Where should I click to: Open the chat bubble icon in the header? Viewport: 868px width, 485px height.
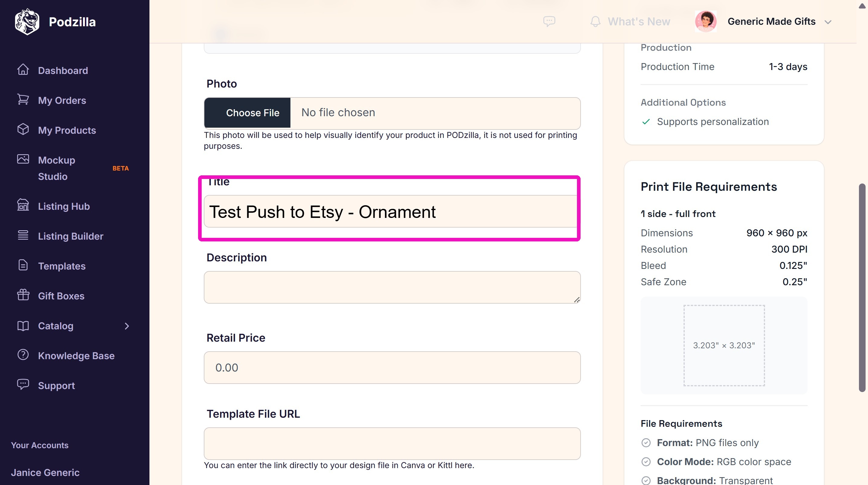pos(549,21)
